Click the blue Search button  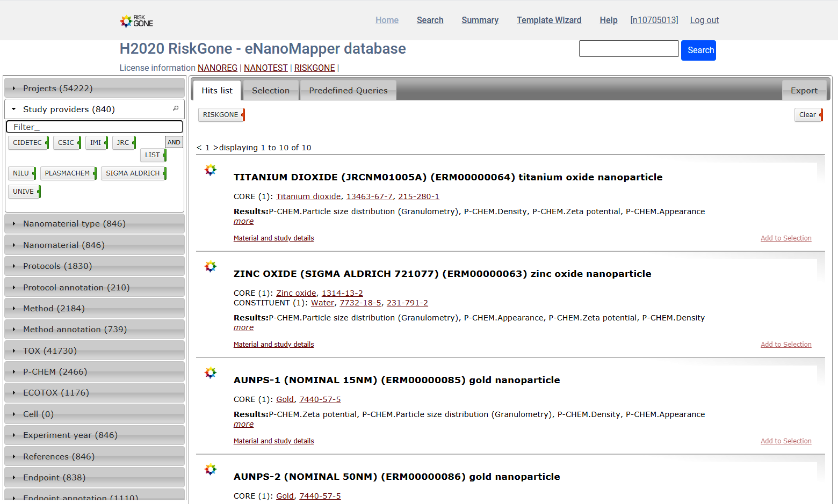point(698,50)
